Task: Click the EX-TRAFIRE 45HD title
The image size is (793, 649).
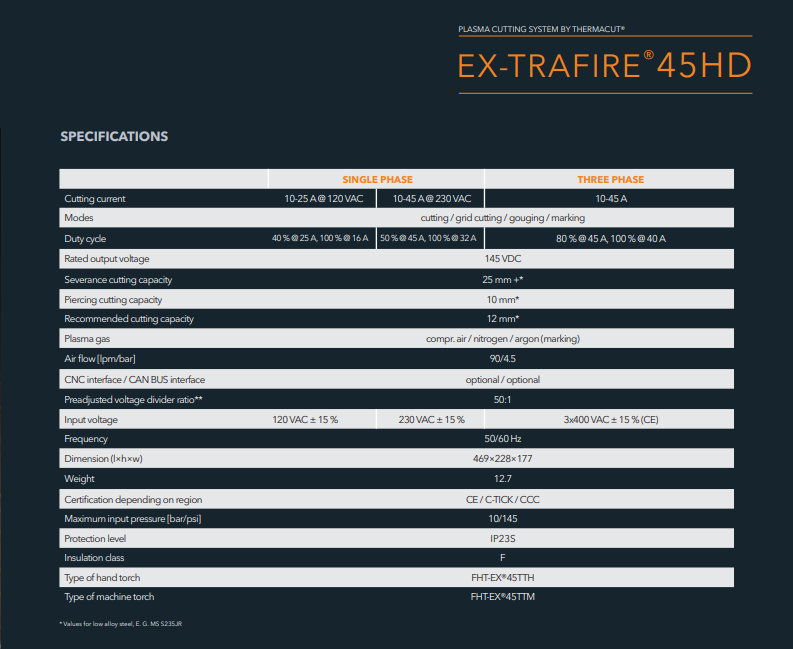Action: tap(605, 65)
